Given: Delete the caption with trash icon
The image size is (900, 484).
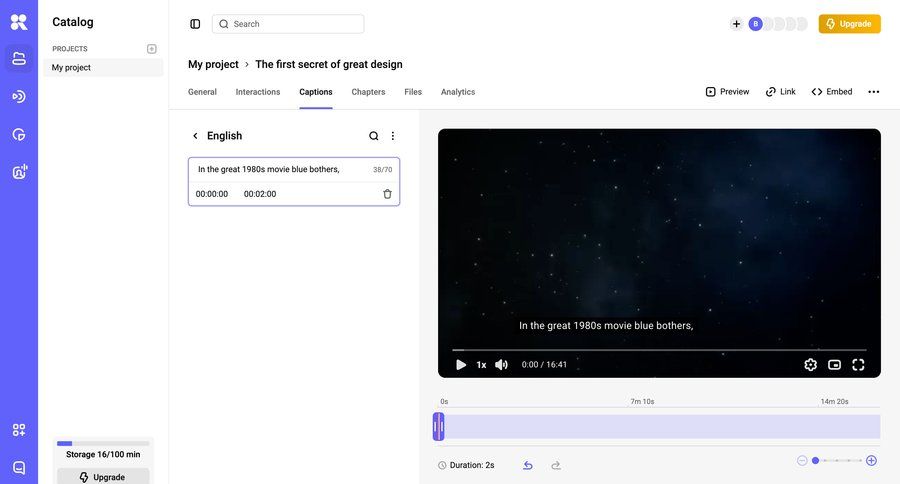Looking at the screenshot, I should point(387,194).
